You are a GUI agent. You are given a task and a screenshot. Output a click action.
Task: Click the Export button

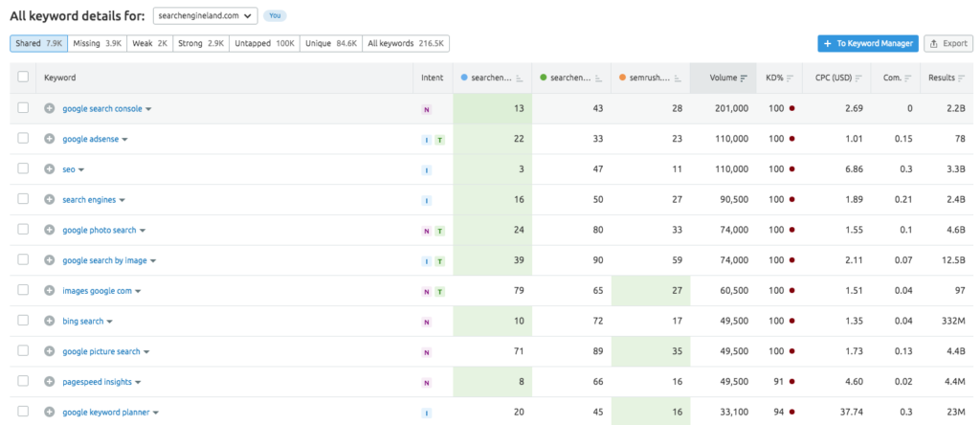pyautogui.click(x=948, y=43)
